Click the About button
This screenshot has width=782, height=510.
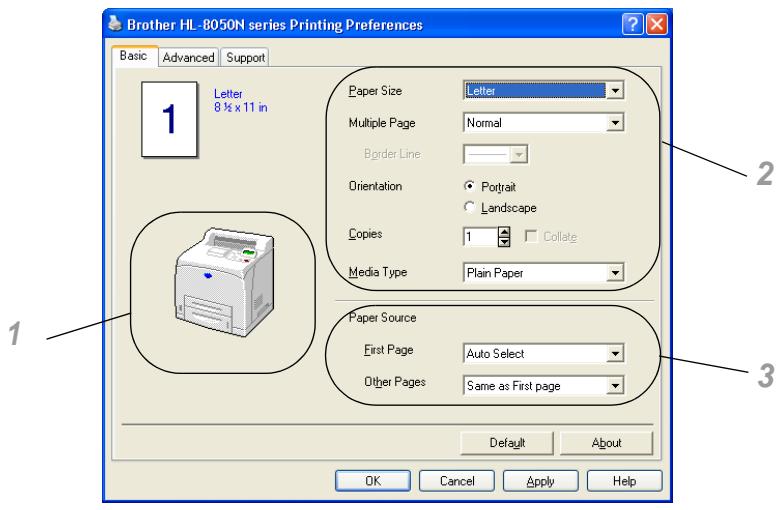coord(606,443)
